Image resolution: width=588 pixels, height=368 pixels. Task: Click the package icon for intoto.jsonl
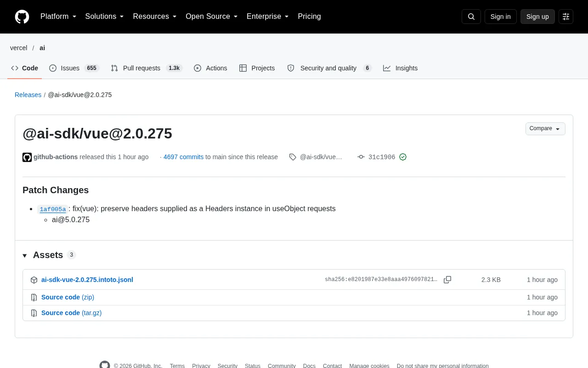[34, 280]
